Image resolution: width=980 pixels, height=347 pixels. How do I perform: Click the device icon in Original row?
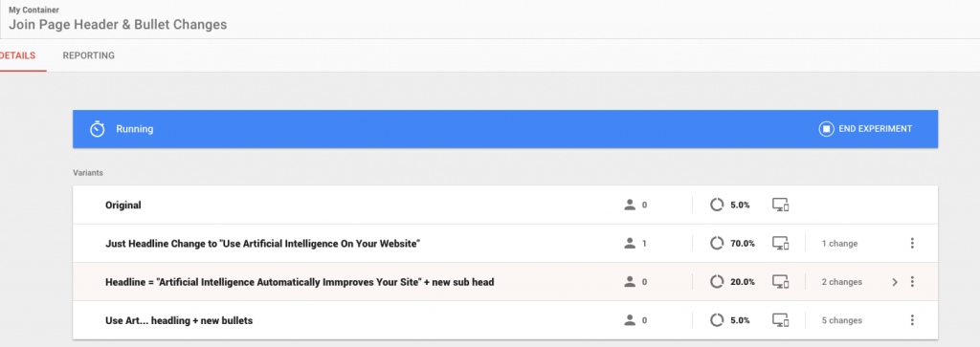coord(781,205)
